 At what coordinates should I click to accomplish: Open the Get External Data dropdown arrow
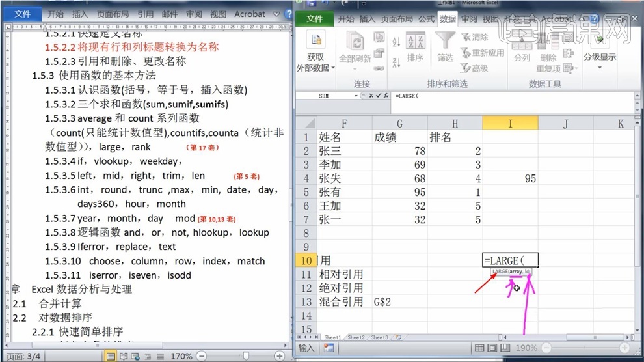(x=333, y=68)
